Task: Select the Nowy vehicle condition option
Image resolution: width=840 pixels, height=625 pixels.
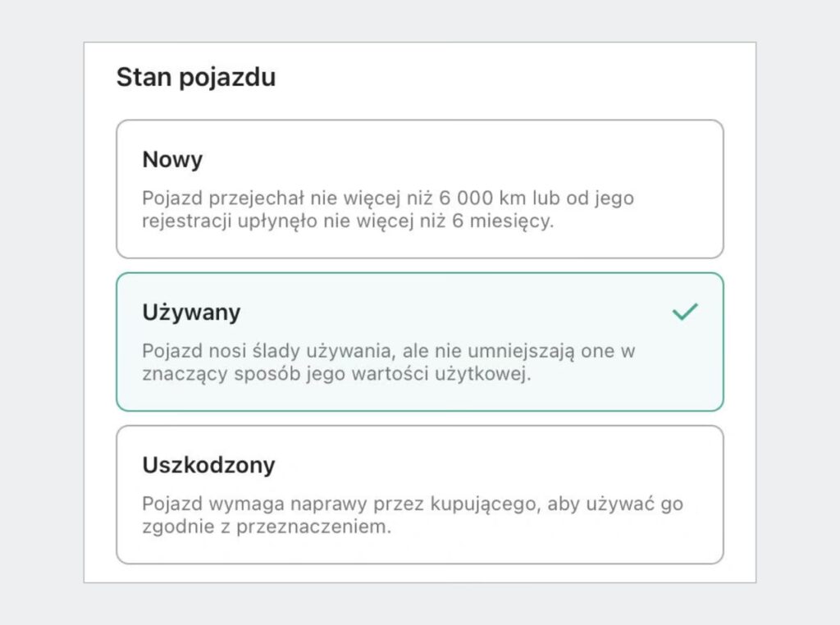Action: (419, 189)
